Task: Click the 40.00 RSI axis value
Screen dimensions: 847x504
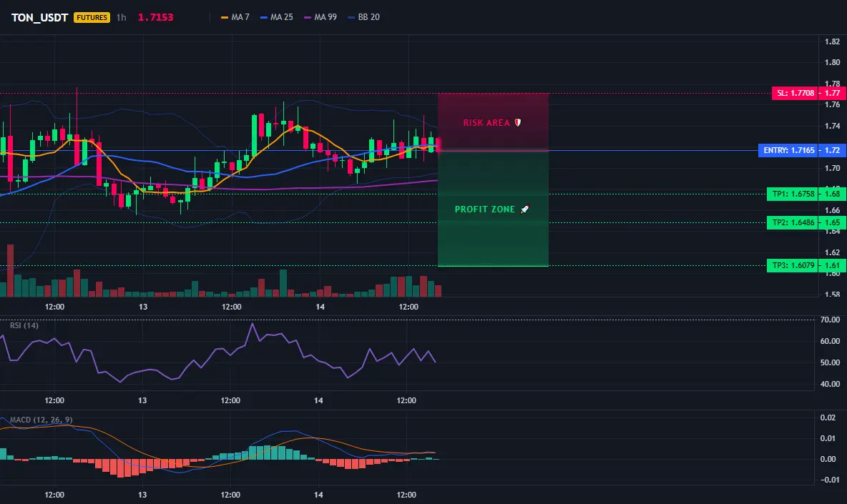Action: click(830, 384)
